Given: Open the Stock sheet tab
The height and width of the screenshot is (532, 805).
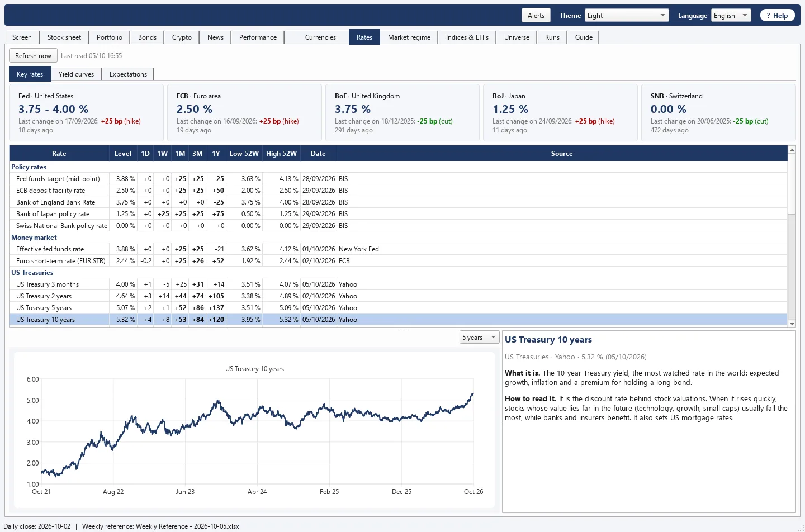Looking at the screenshot, I should click(x=64, y=37).
